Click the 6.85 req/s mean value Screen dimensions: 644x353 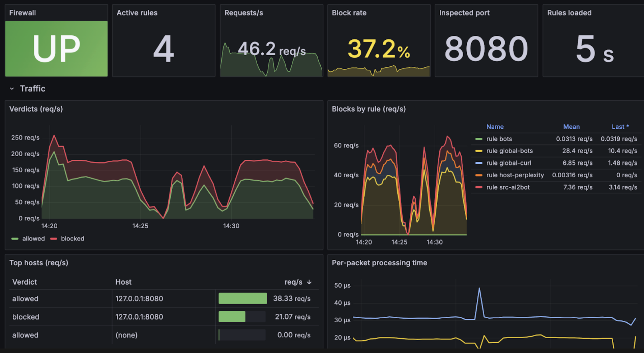pyautogui.click(x=577, y=163)
